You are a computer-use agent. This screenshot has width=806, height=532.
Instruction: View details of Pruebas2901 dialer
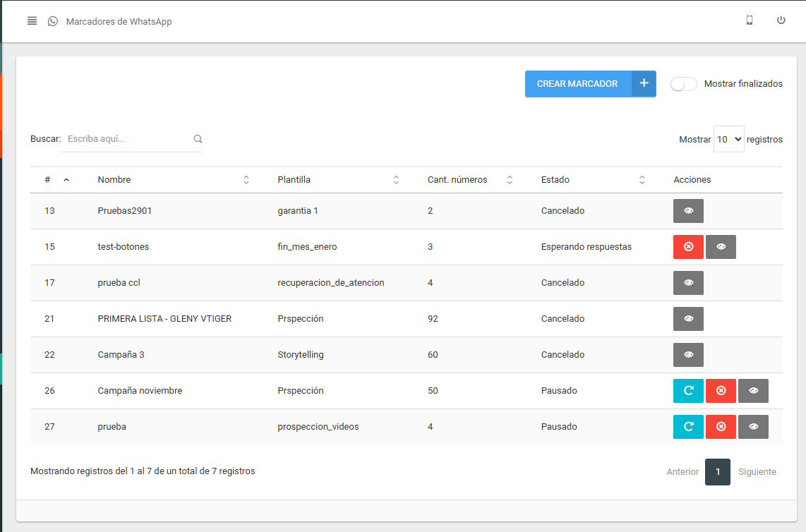click(688, 211)
